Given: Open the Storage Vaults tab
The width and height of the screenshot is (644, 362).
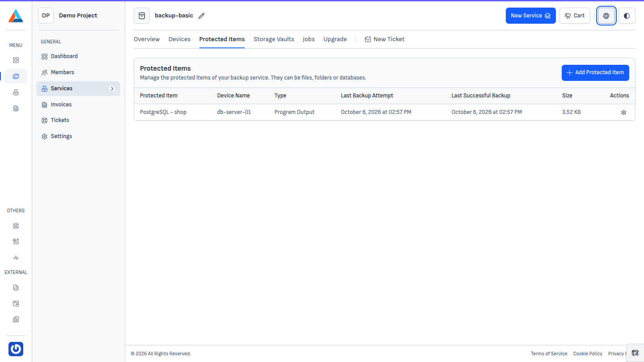Looking at the screenshot, I should 274,39.
